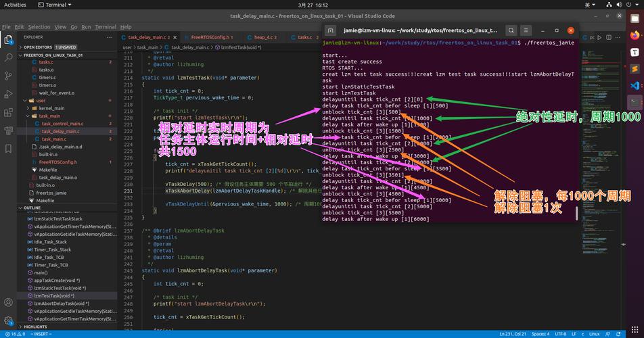Screen dimensions: 644x338
Task: Select lzmAbortDelayTask(void *) in outline
Action: 62,304
